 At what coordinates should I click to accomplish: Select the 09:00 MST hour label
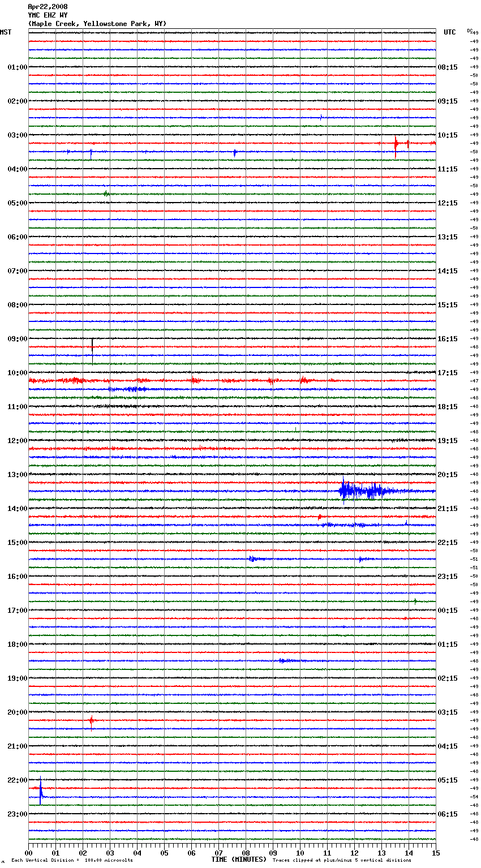pyautogui.click(x=18, y=339)
